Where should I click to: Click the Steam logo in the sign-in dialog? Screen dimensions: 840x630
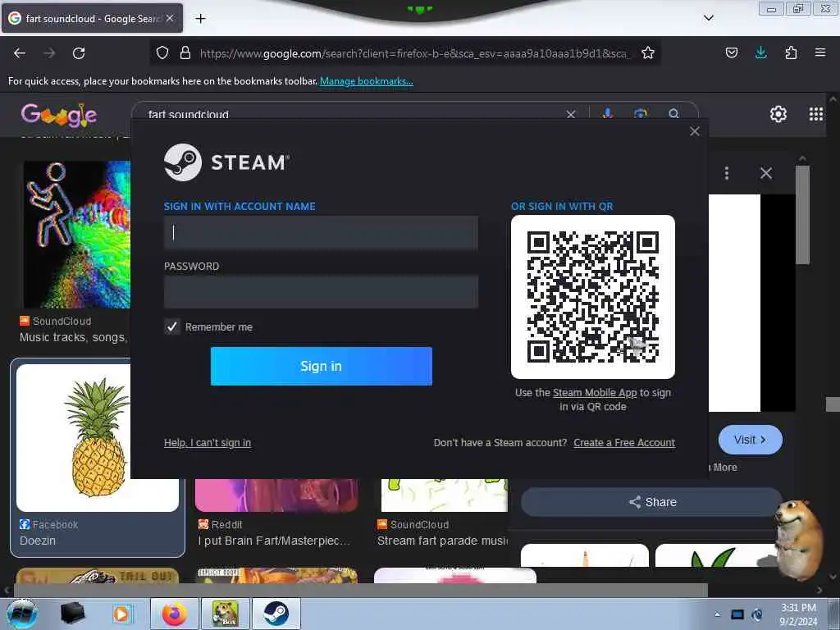point(226,162)
